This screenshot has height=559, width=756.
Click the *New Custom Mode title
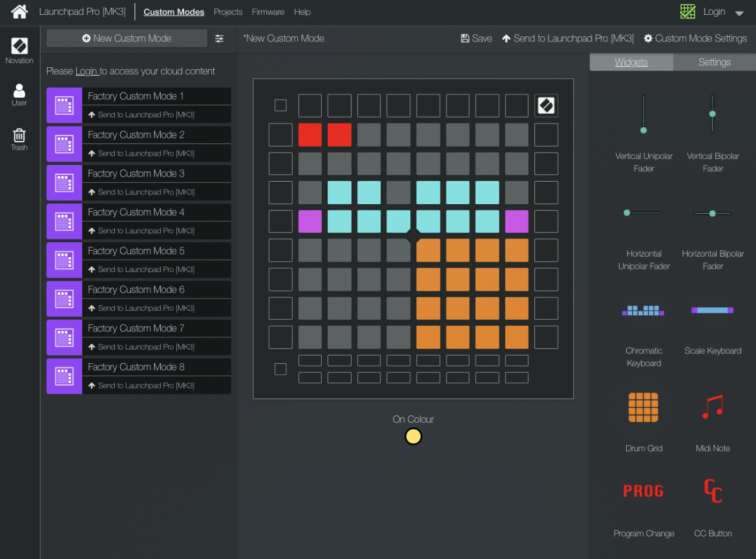[284, 39]
